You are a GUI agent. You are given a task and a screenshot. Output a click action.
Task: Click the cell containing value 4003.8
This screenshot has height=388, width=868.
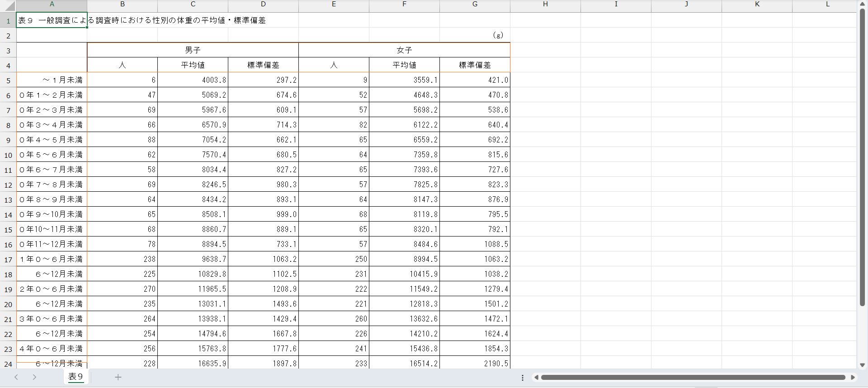(x=193, y=80)
